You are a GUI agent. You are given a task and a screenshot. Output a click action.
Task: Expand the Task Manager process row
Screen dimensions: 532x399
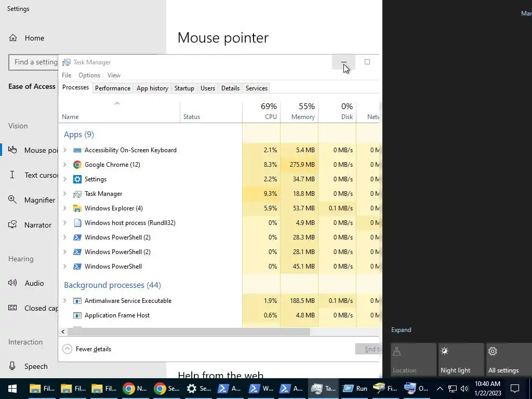pyautogui.click(x=65, y=194)
